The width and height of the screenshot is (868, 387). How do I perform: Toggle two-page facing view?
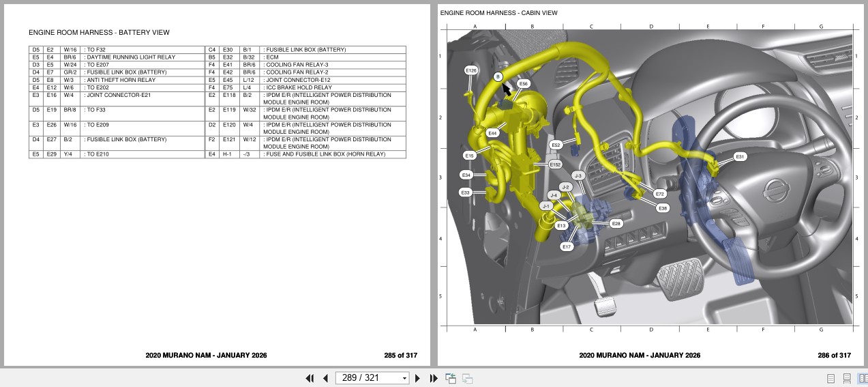(x=863, y=378)
